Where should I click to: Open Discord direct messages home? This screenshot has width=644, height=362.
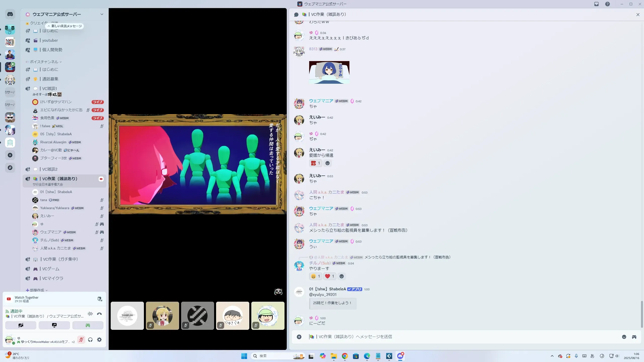tap(10, 14)
